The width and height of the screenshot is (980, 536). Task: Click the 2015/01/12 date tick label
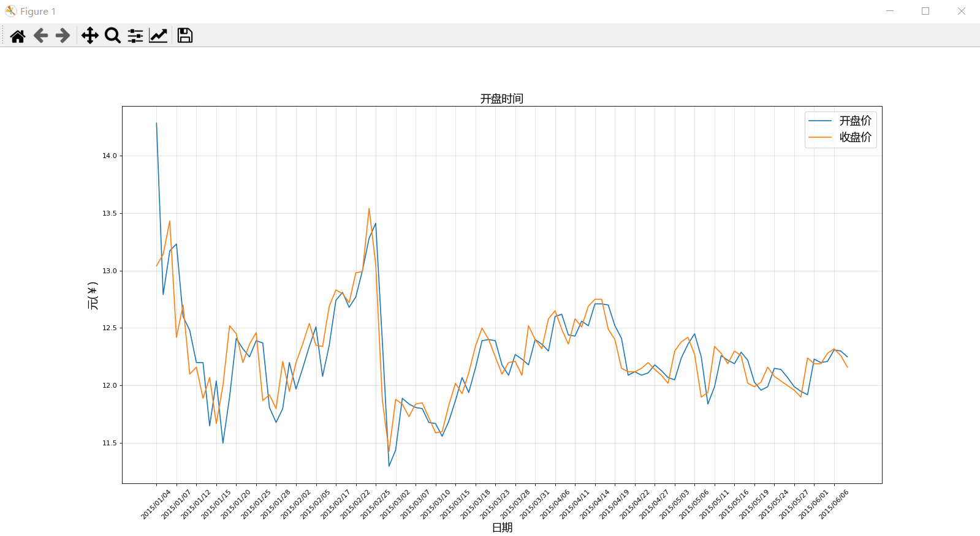196,505
